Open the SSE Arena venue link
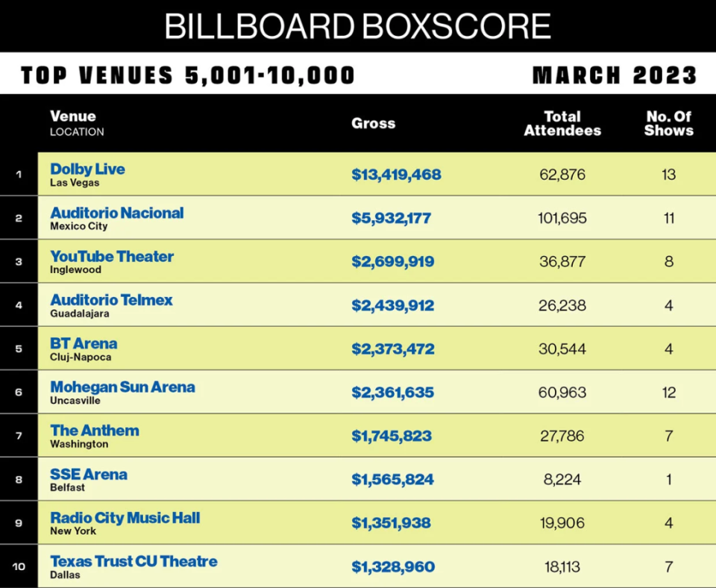The height and width of the screenshot is (588, 716). pos(89,475)
